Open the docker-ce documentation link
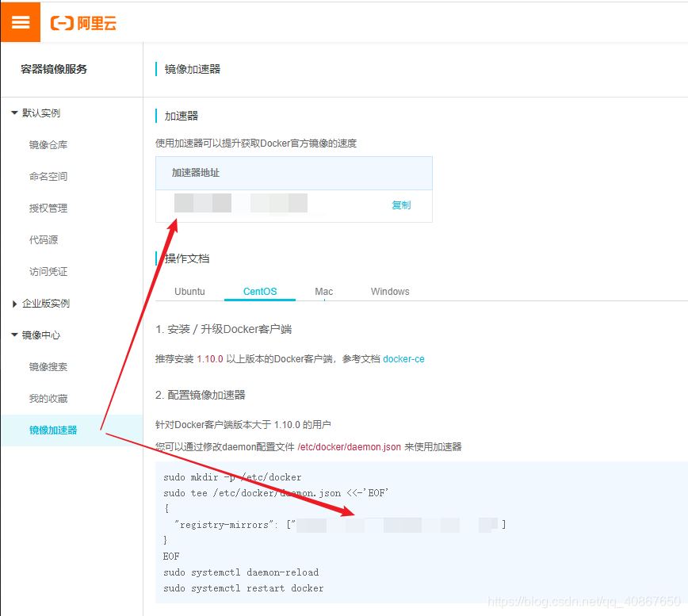The image size is (688, 616). 403,359
